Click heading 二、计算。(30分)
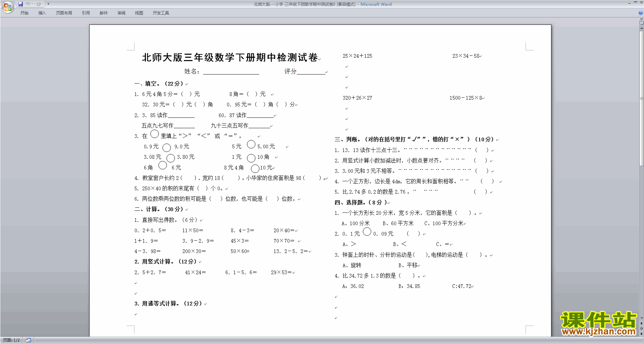The image size is (644, 344). click(159, 209)
